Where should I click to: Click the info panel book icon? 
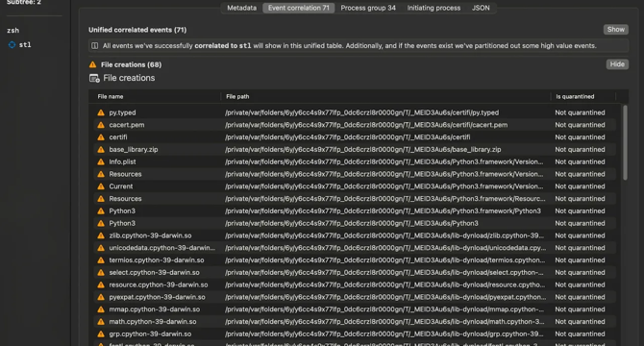(x=94, y=46)
